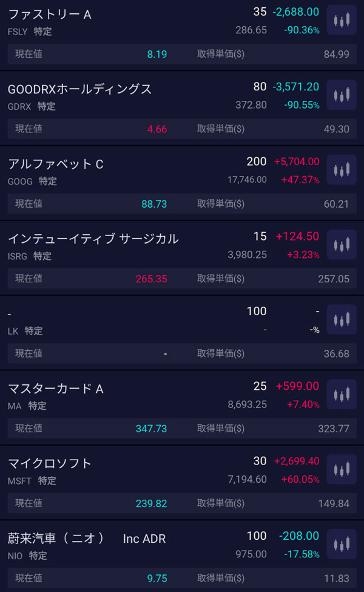The height and width of the screenshot is (592, 364).
Task: Tap the マイクロソフト stock name
Action: (x=50, y=463)
